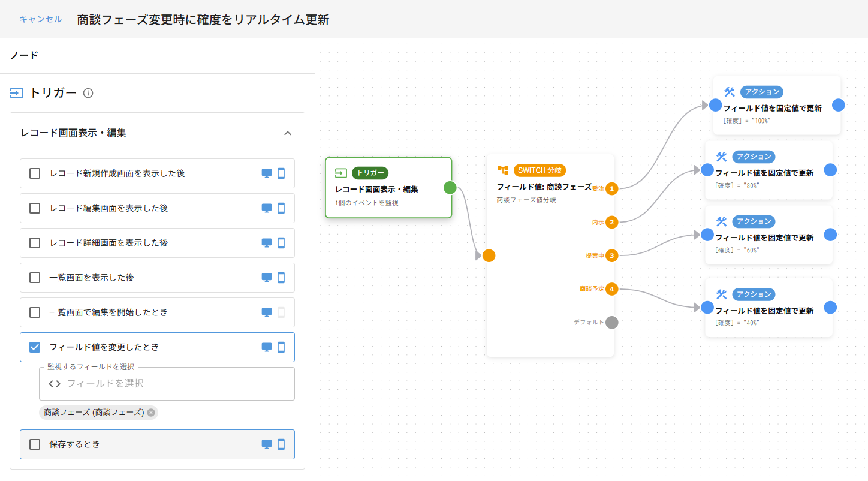Select the ノード panel header tab
Image resolution: width=868 pixels, height=481 pixels.
[24, 55]
